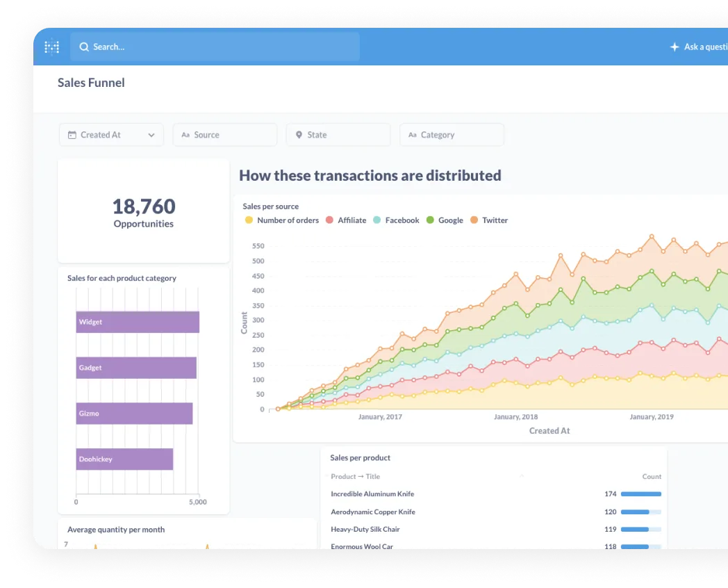The width and height of the screenshot is (728, 588).
Task: Open the Category filter field
Action: click(x=452, y=135)
